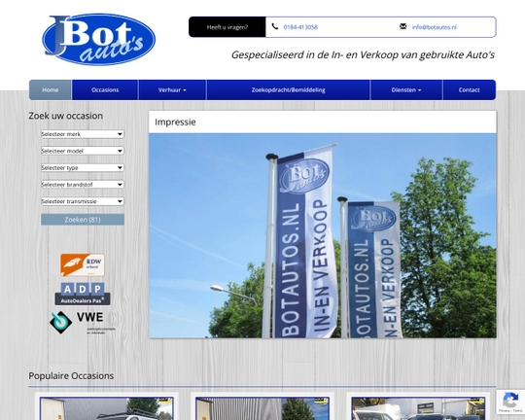Open the VWE logo badge
The image size is (525, 420).
coord(83,323)
